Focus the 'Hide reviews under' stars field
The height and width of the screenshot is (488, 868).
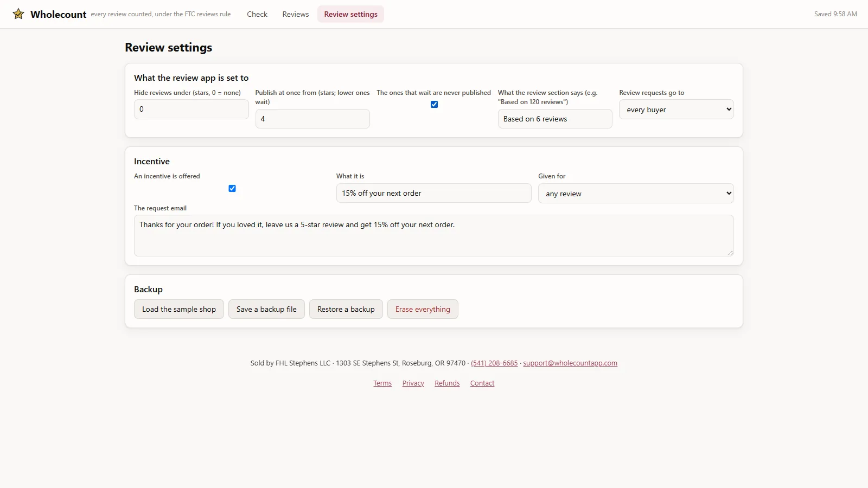pos(192,109)
